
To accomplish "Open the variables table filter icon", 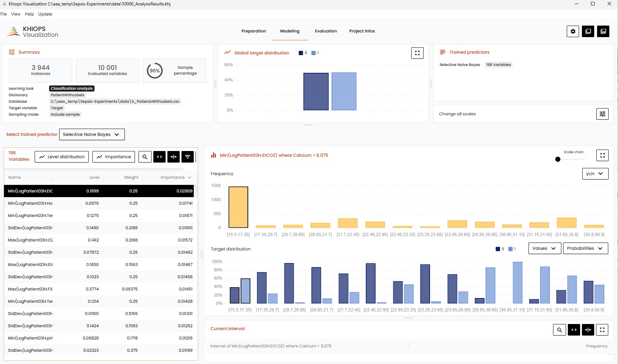I will [x=188, y=157].
